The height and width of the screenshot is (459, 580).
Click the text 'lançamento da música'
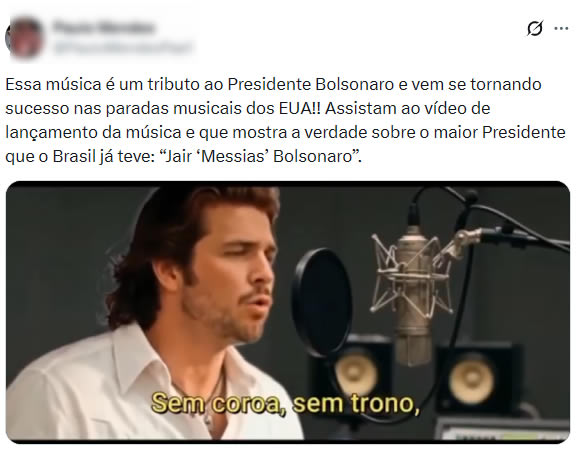pos(93,132)
